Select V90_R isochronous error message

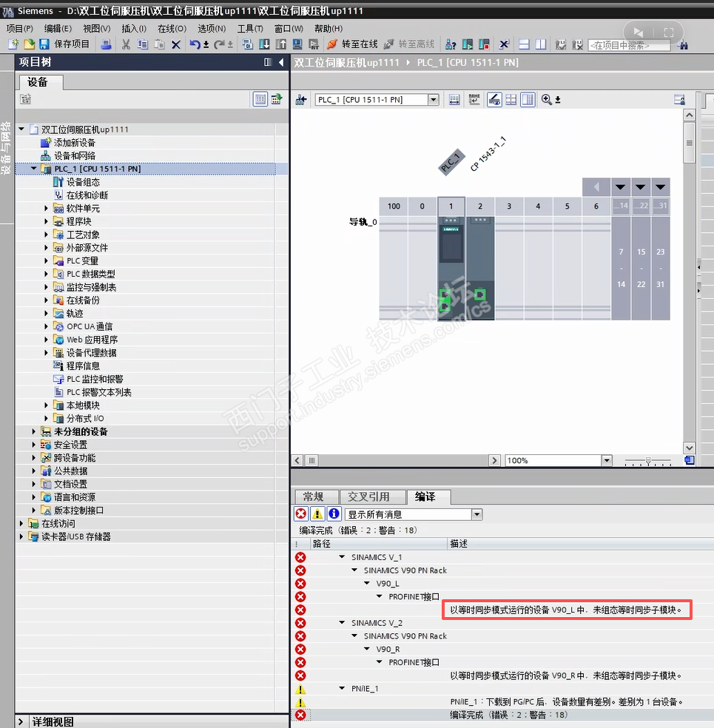coord(565,675)
